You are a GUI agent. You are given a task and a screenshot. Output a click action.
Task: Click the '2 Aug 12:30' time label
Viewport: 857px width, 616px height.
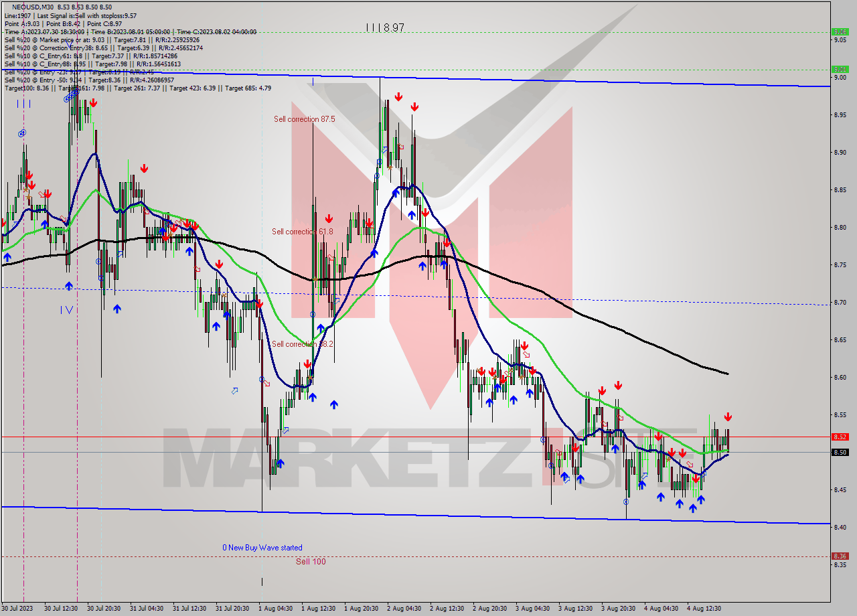[447, 609]
